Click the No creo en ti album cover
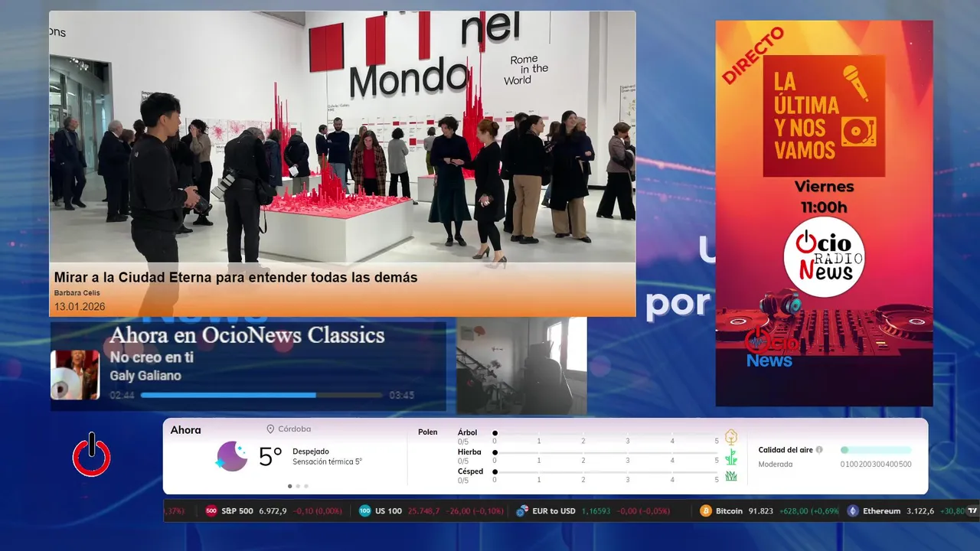 tap(75, 375)
